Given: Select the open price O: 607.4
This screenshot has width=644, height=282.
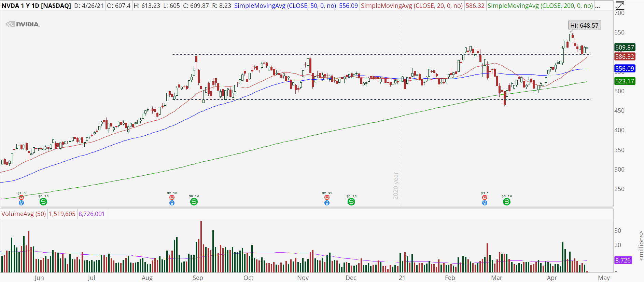Looking at the screenshot, I should [x=118, y=6].
